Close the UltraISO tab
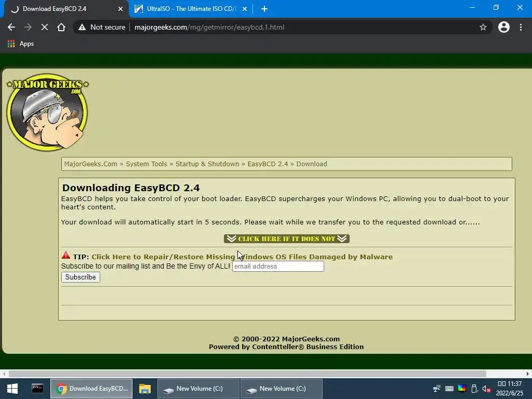Image resolution: width=532 pixels, height=399 pixels. point(245,9)
